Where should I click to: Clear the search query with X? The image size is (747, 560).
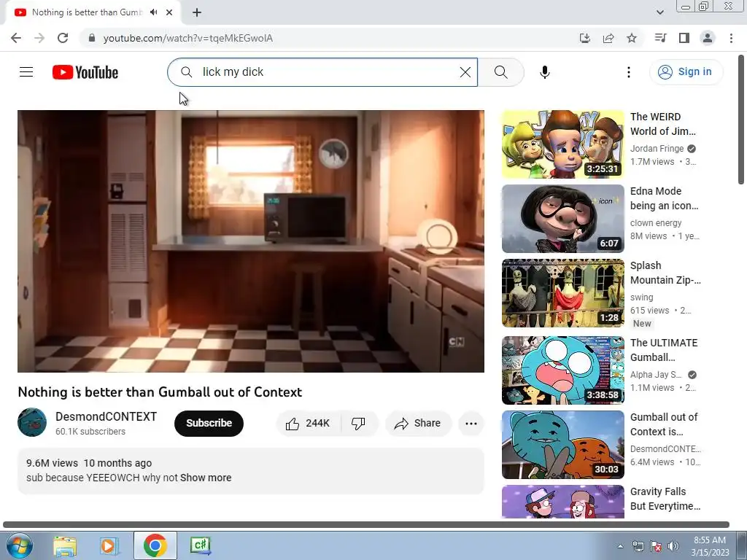coord(465,72)
